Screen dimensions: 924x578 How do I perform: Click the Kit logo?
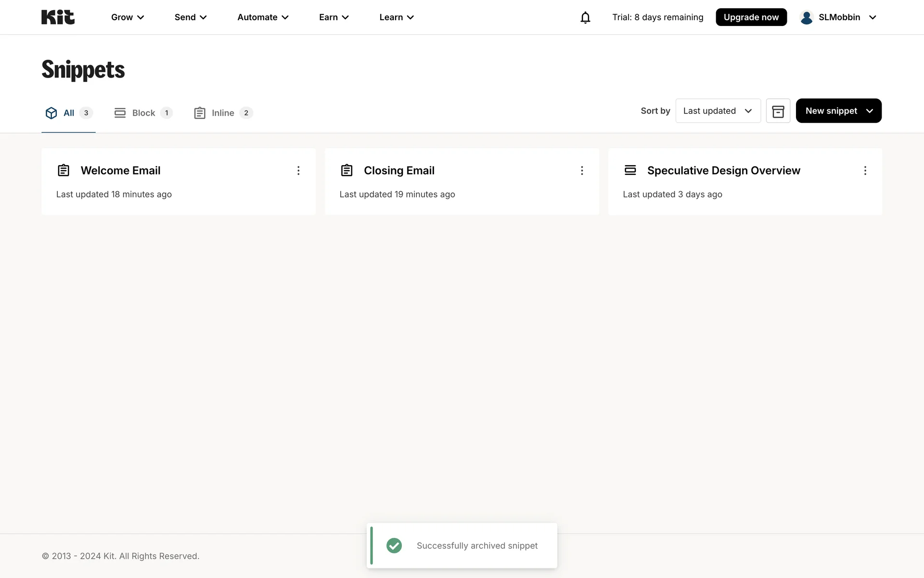(58, 17)
